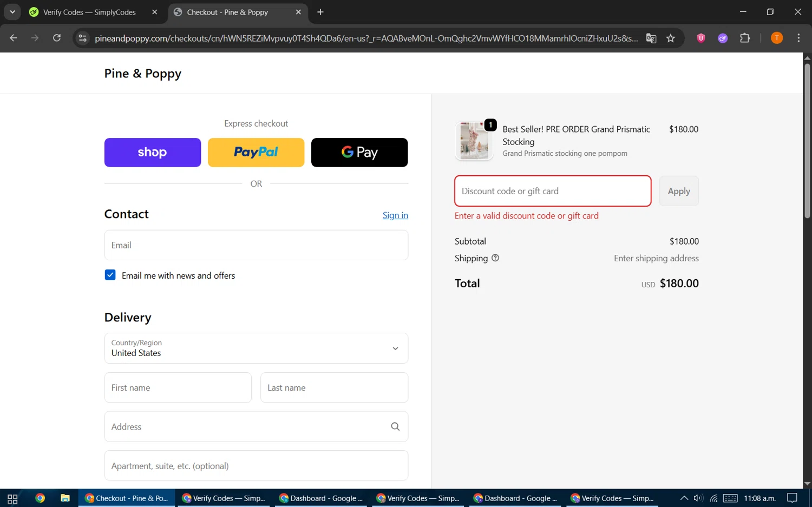Image resolution: width=812 pixels, height=507 pixels.
Task: Bookmark this page with the star icon
Action: pos(671,38)
